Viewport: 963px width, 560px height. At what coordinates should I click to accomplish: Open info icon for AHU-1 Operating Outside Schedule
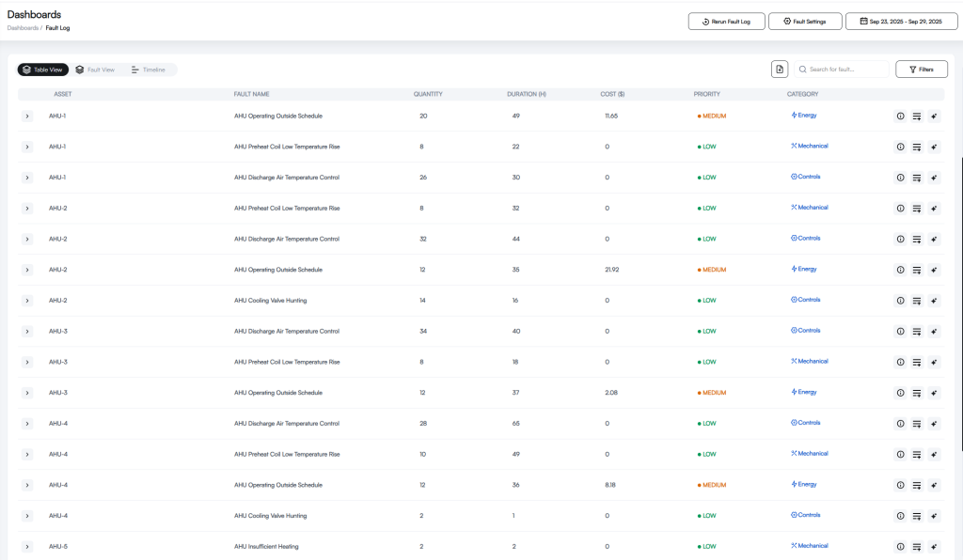pos(900,116)
